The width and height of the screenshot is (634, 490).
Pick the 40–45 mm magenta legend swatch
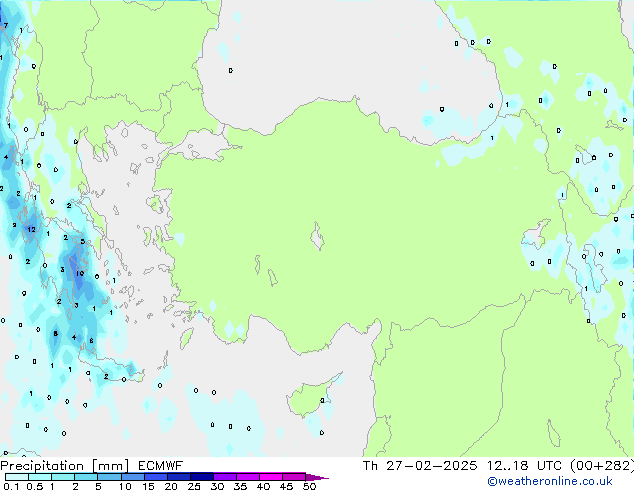click(x=271, y=477)
